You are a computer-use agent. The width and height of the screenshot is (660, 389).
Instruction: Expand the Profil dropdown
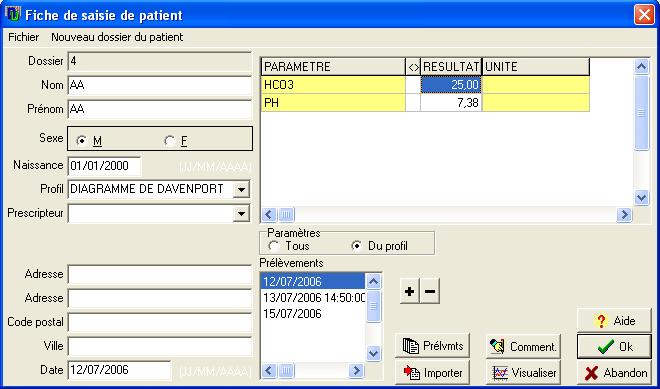coord(241,189)
